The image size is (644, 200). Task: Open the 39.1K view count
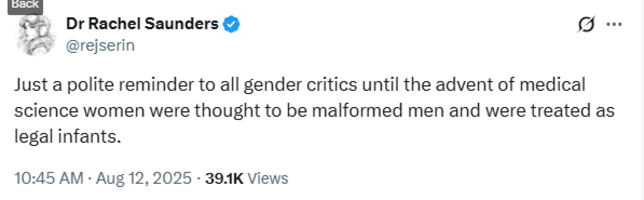coord(224,178)
